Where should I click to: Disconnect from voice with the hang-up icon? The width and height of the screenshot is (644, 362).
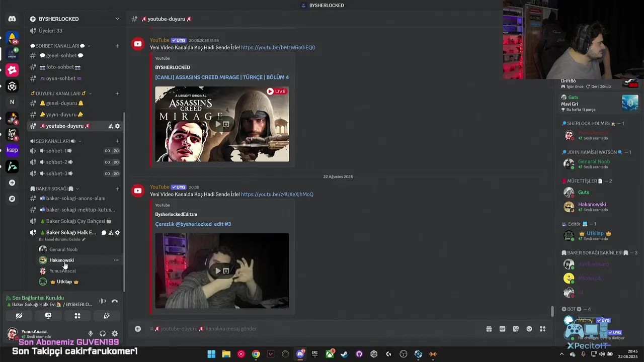click(x=115, y=301)
